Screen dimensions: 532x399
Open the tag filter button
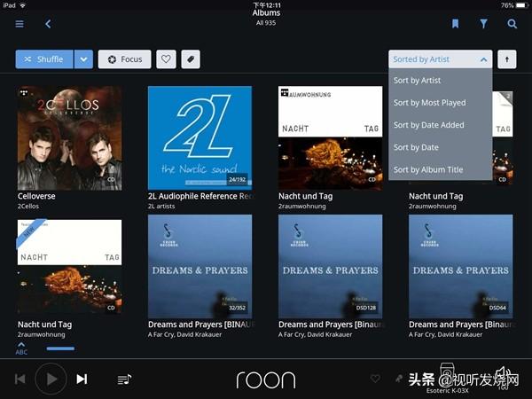(191, 59)
